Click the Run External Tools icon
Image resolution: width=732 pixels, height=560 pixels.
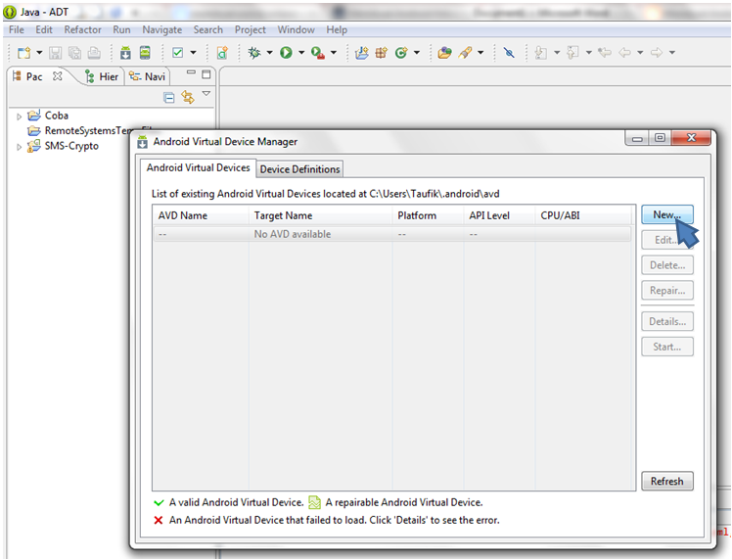[x=318, y=53]
